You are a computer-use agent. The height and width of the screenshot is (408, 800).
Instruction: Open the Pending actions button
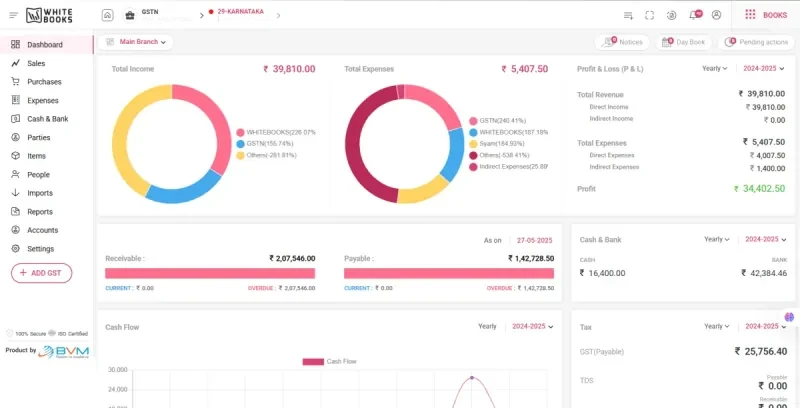click(x=756, y=42)
